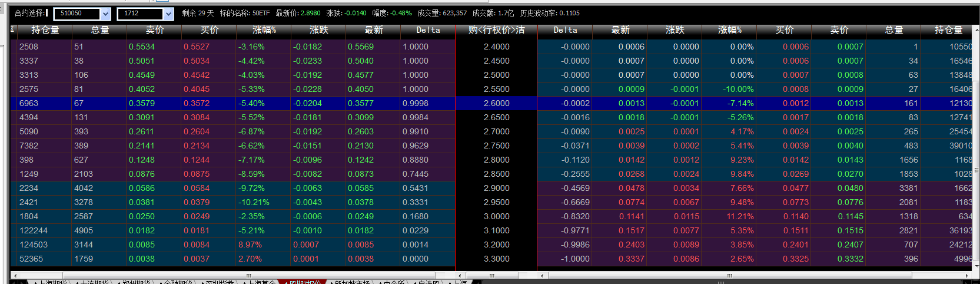Click the 最新价 2.8980 value
This screenshot has height=284, width=980.
[310, 13]
